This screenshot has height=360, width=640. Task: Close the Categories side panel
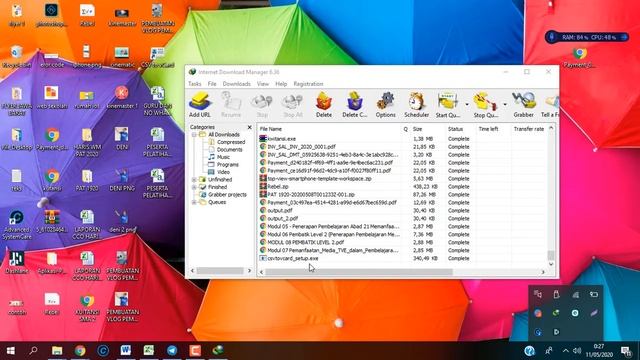click(x=249, y=127)
